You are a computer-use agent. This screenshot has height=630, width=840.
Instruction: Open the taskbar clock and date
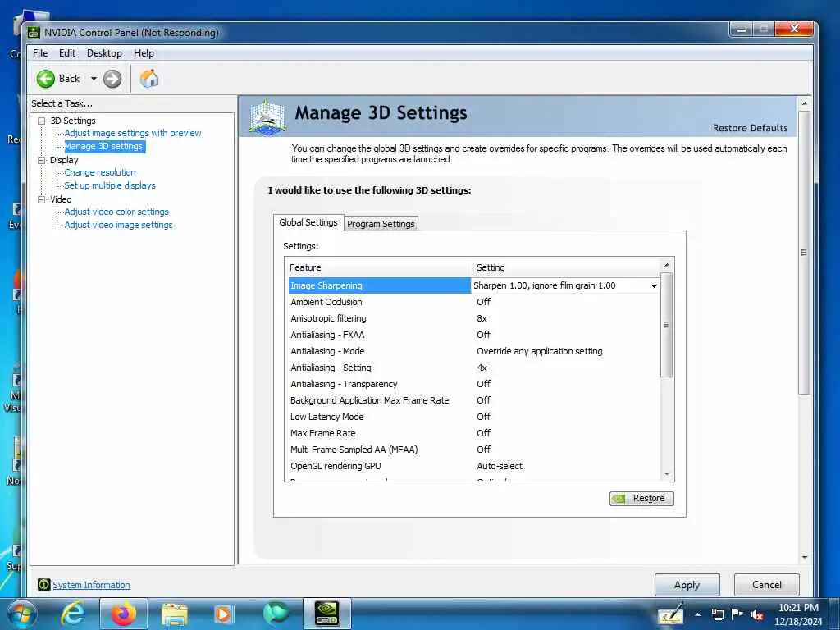point(798,614)
